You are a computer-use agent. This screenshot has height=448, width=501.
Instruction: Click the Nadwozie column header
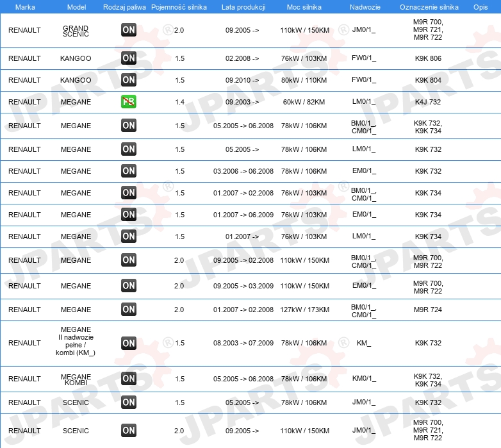point(365,7)
